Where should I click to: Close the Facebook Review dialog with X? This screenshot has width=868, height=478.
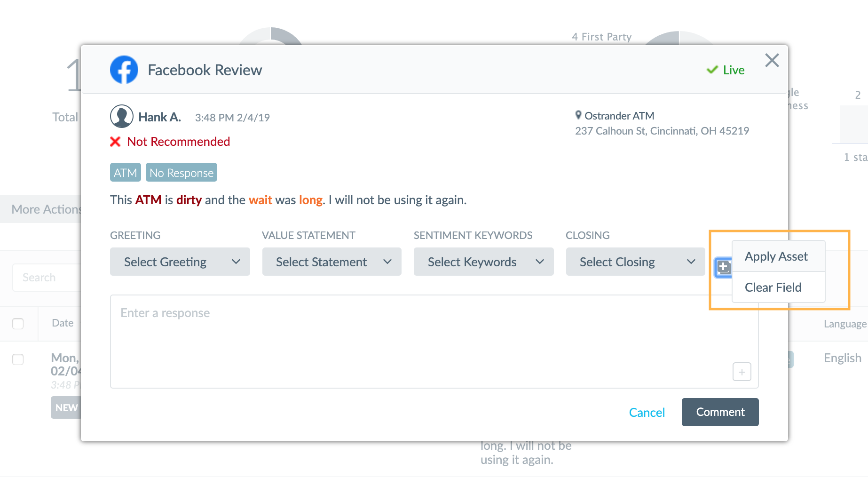(x=772, y=60)
